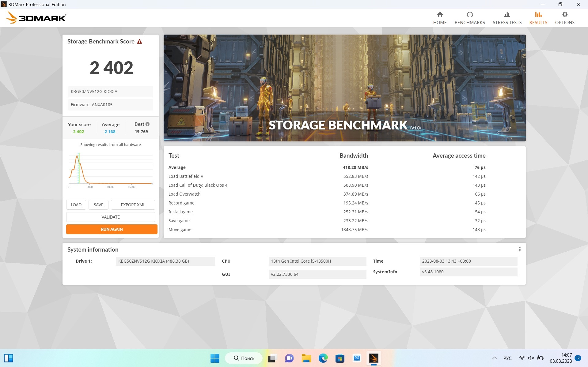Open the Stress Tests section
Screen dimensions: 588x367
tap(507, 18)
